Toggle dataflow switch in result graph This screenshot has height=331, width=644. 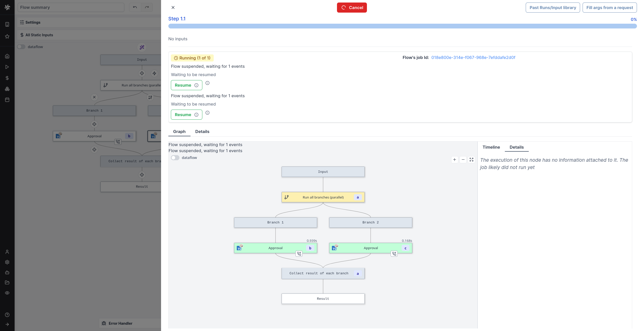pyautogui.click(x=175, y=158)
